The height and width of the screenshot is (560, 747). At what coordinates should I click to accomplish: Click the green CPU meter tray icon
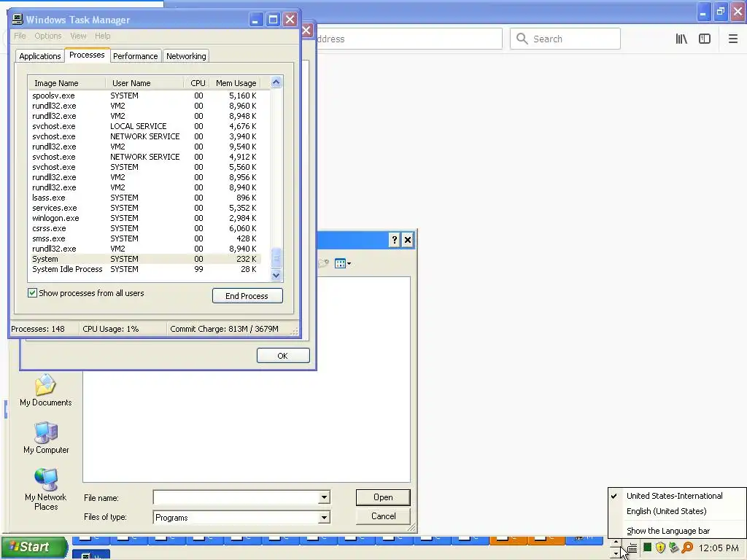tap(648, 548)
